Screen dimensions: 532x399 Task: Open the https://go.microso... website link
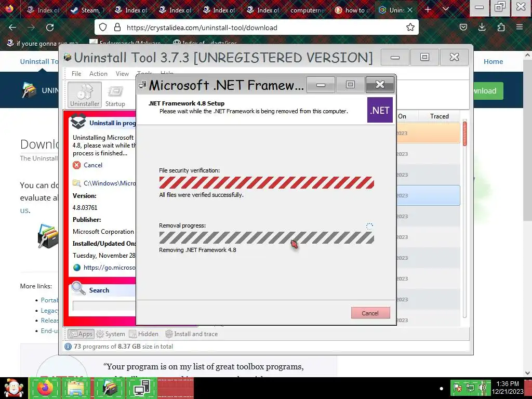coord(110,268)
